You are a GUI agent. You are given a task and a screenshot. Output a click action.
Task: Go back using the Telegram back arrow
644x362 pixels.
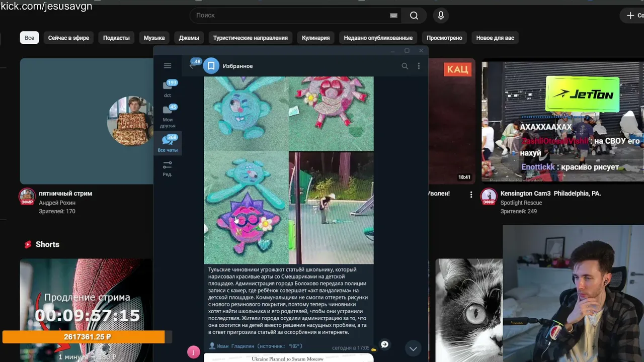pos(192,66)
